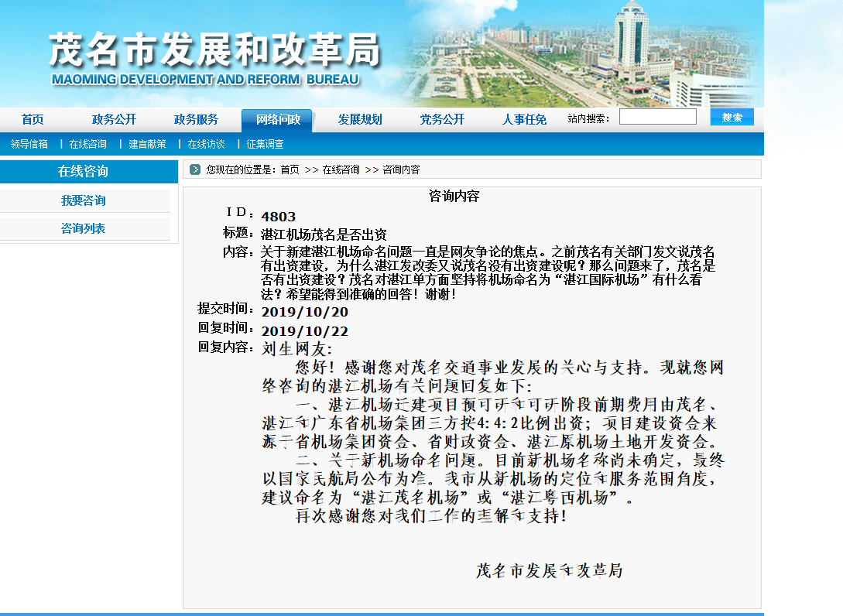This screenshot has height=616, width=843.
Task: Click the 站内搜索 input field
Action: [657, 117]
